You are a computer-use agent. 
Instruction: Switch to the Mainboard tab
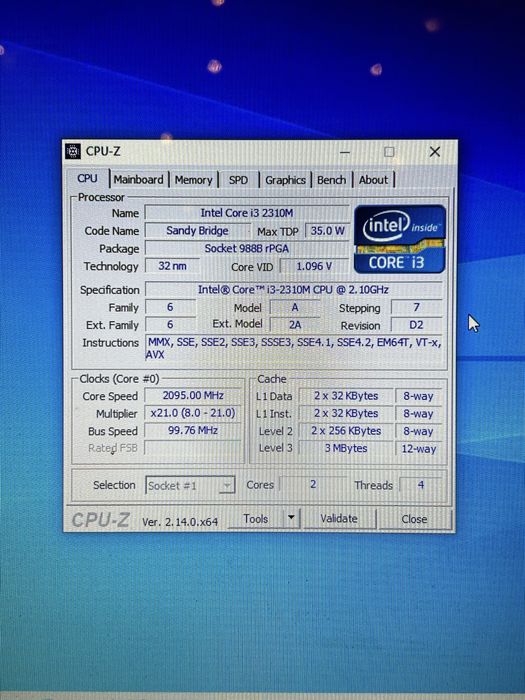(138, 179)
